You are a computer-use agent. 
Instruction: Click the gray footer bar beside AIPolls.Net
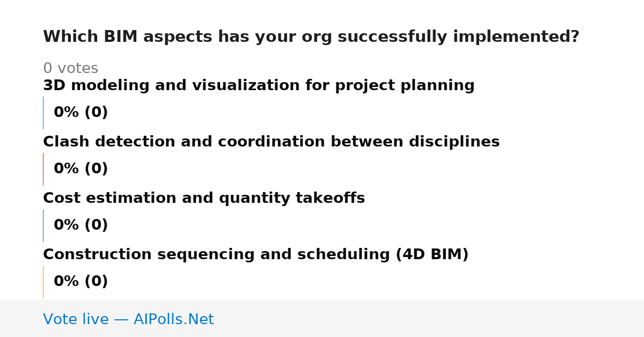coord(429,318)
